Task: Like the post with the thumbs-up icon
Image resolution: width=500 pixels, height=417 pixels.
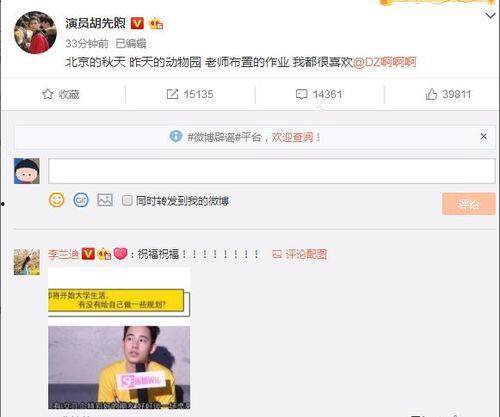Action: (431, 94)
